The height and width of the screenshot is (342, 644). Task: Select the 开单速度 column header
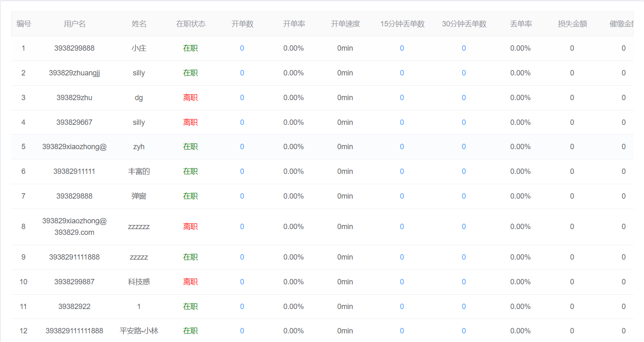345,24
